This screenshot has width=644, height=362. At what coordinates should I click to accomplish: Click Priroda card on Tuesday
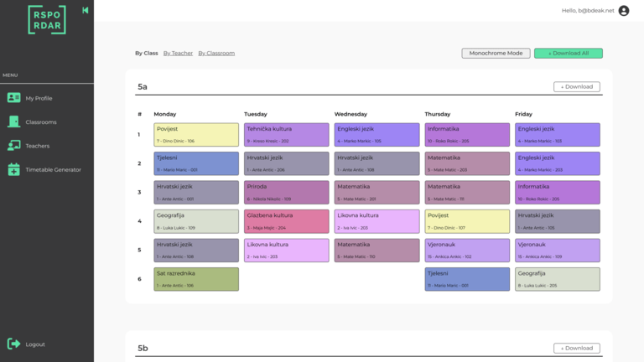tap(286, 192)
